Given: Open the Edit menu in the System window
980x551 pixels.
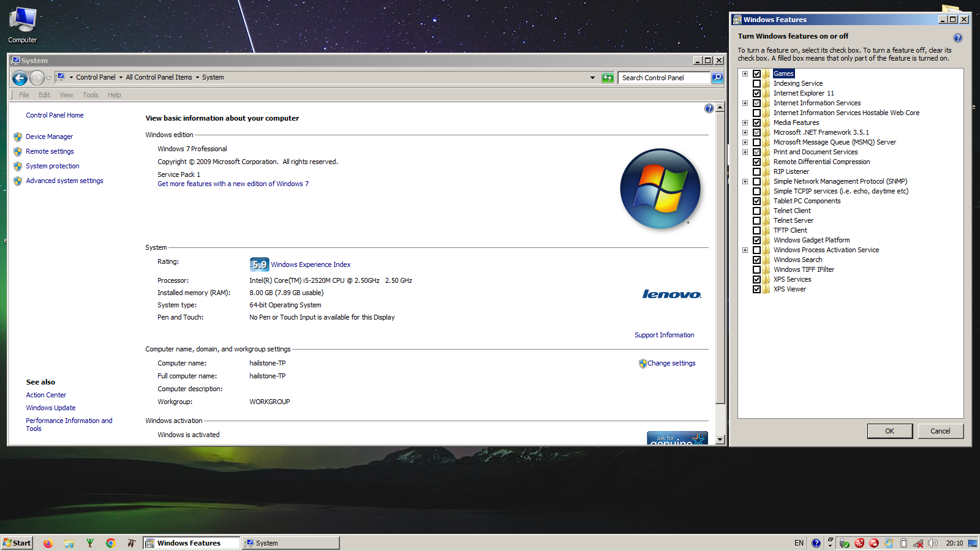Looking at the screenshot, I should click(x=44, y=95).
